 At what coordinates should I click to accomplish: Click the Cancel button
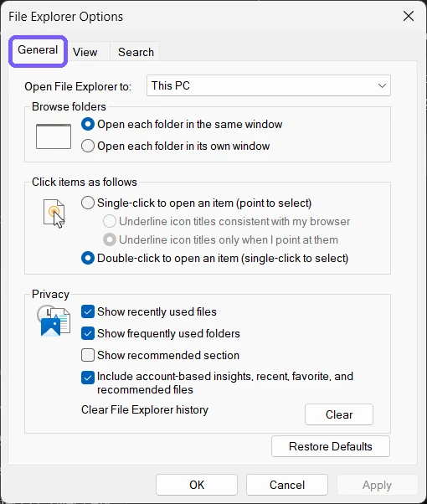point(287,485)
